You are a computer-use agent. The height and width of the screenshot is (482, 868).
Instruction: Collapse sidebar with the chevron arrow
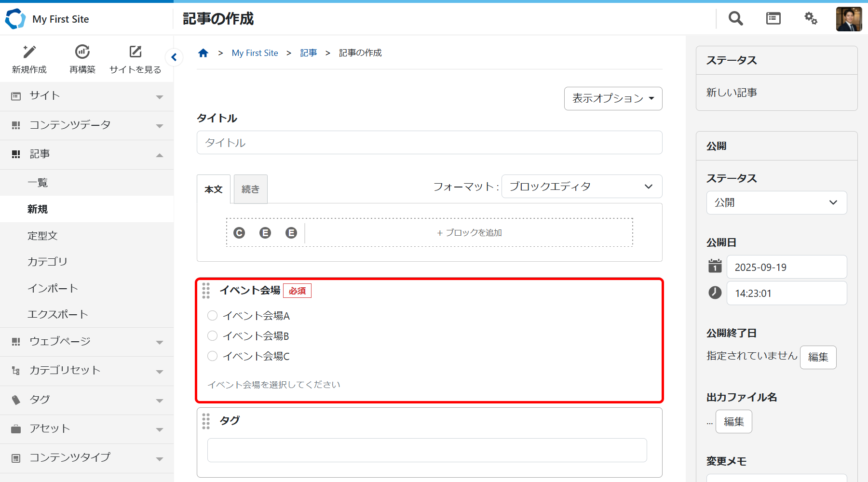174,57
